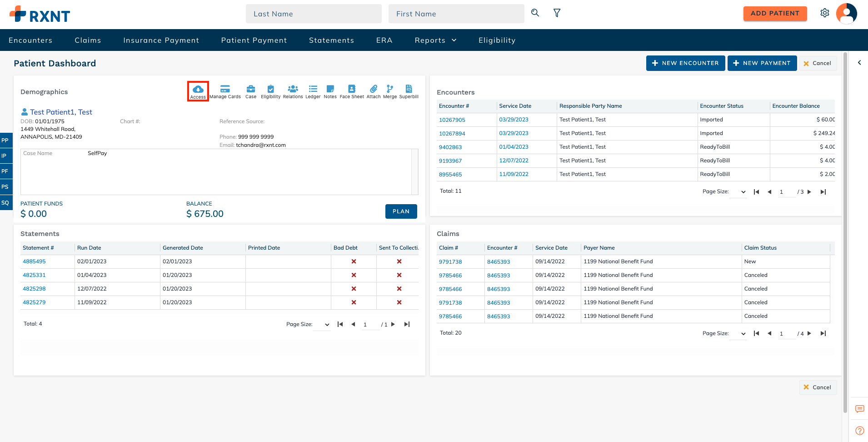Screen dimensions: 868x442
Task: Open Claims table Page Size dropdown
Action: [x=738, y=334]
